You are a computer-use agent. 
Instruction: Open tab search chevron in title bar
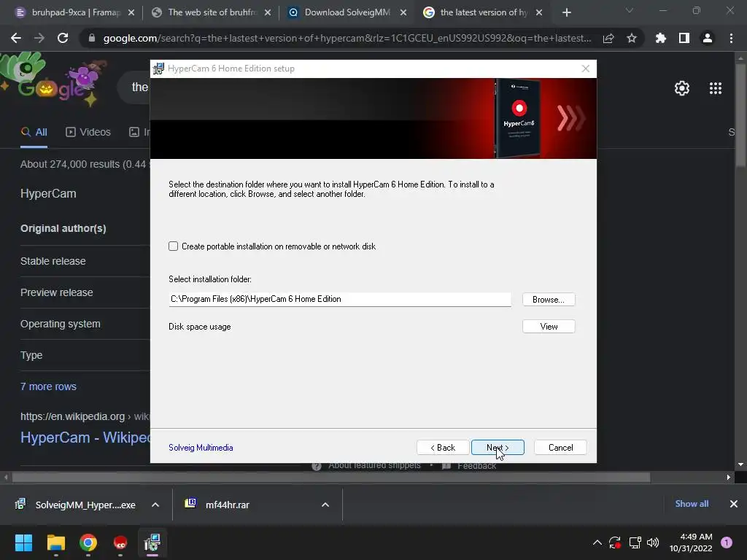click(630, 10)
